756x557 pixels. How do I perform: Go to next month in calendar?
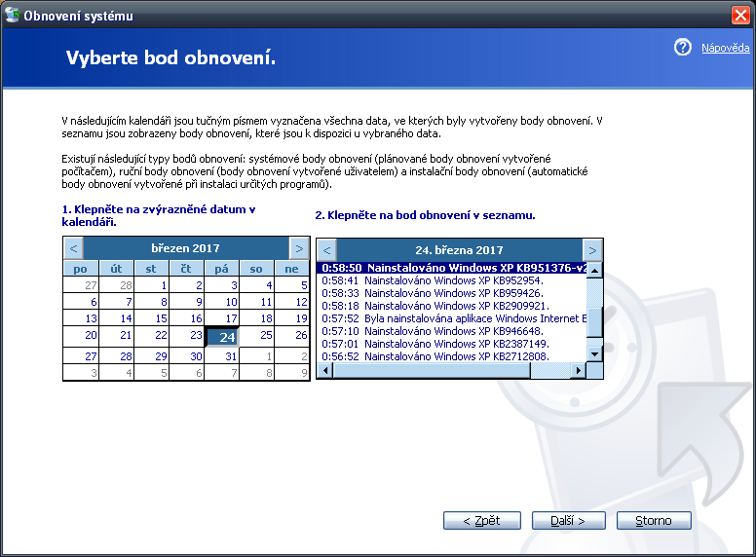[299, 248]
